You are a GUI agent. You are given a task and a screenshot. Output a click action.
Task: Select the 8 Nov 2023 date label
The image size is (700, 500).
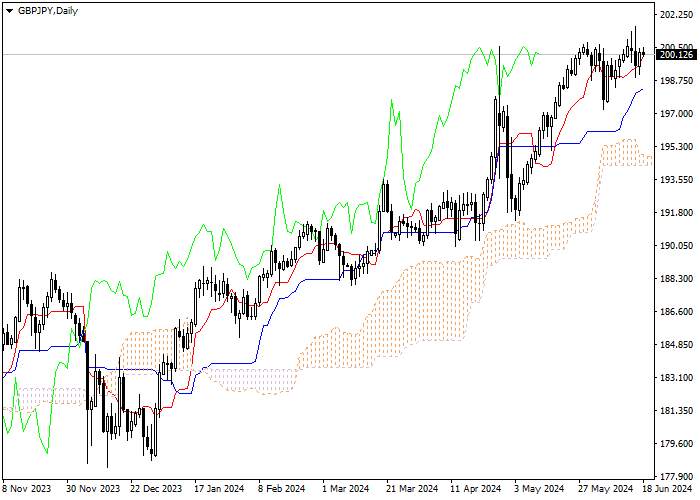(x=27, y=488)
